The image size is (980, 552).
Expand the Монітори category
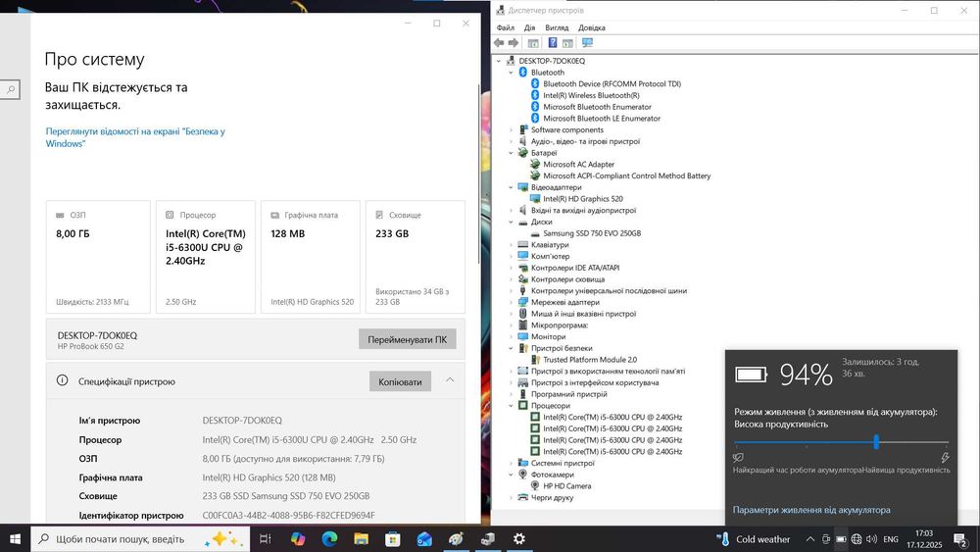[x=511, y=336]
